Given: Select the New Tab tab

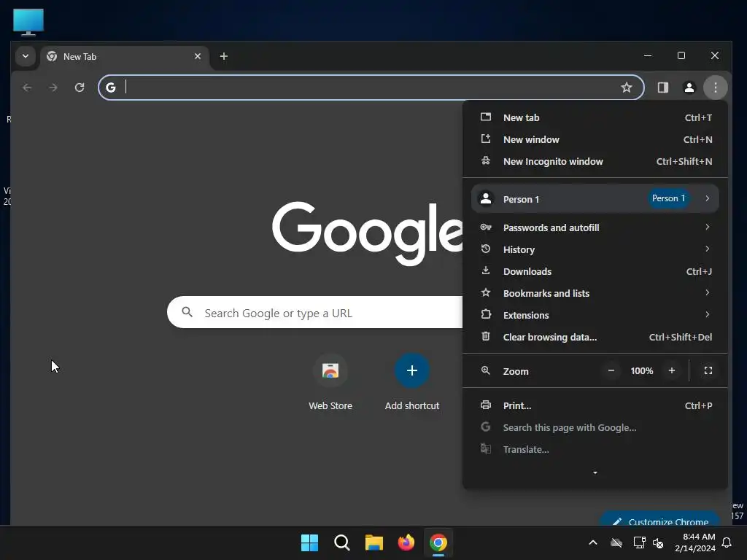Looking at the screenshot, I should [x=125, y=56].
